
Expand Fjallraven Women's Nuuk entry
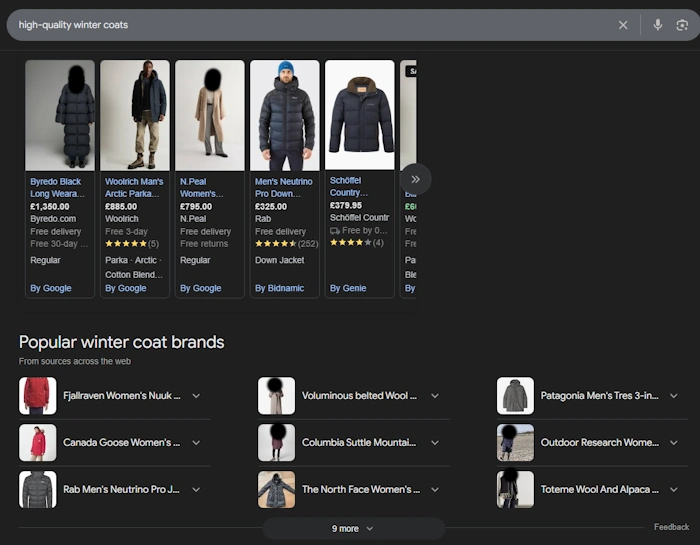(x=196, y=396)
